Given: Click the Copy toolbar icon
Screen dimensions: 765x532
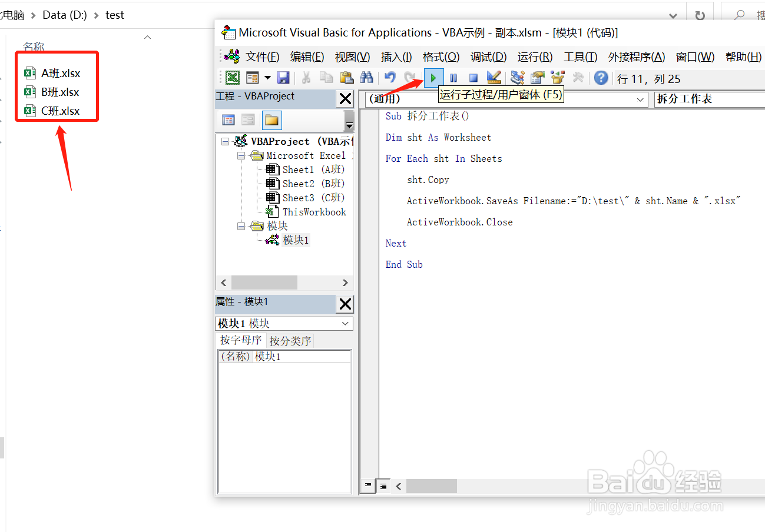Looking at the screenshot, I should 326,78.
